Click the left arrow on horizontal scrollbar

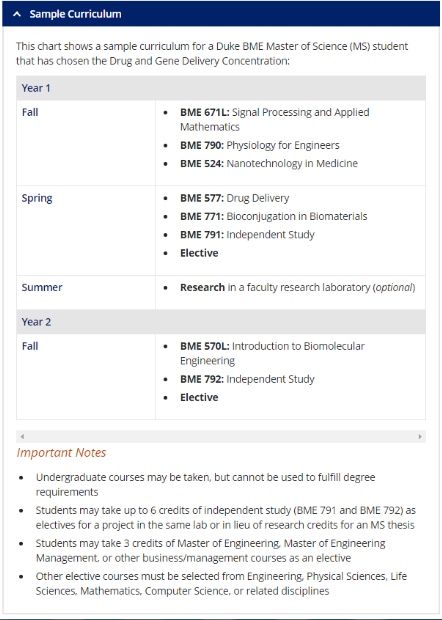[x=22, y=437]
